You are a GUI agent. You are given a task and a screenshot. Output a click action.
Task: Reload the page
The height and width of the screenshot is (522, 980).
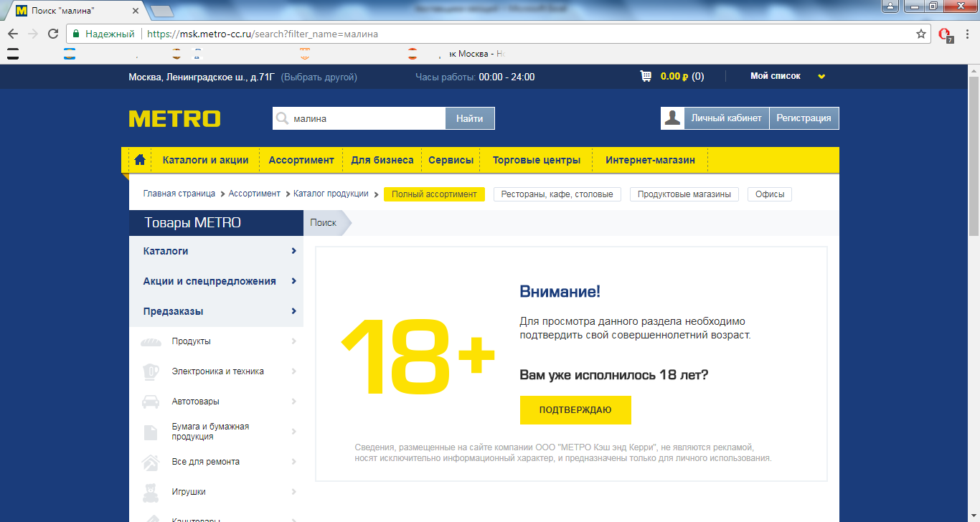[53, 34]
